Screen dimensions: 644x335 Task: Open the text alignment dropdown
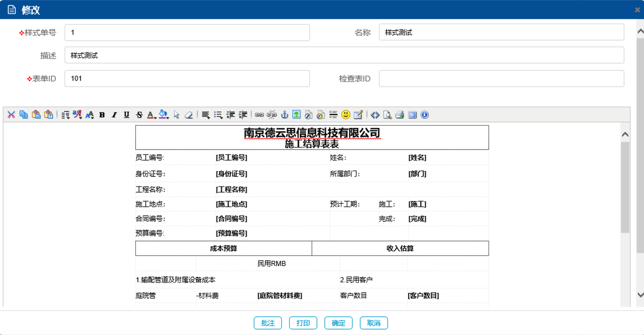point(206,115)
